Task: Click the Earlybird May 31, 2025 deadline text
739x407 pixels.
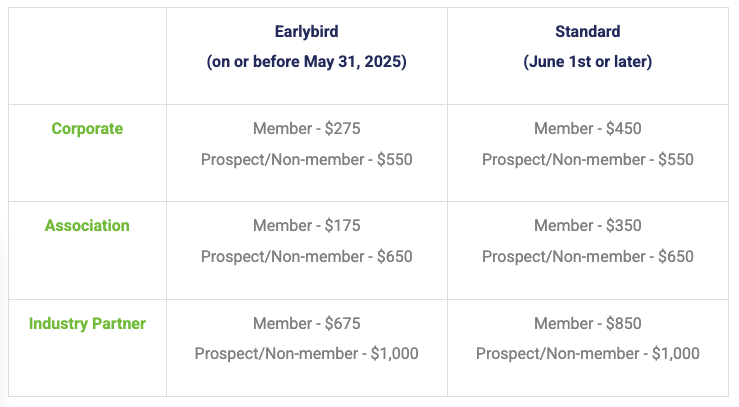Action: coord(306,62)
